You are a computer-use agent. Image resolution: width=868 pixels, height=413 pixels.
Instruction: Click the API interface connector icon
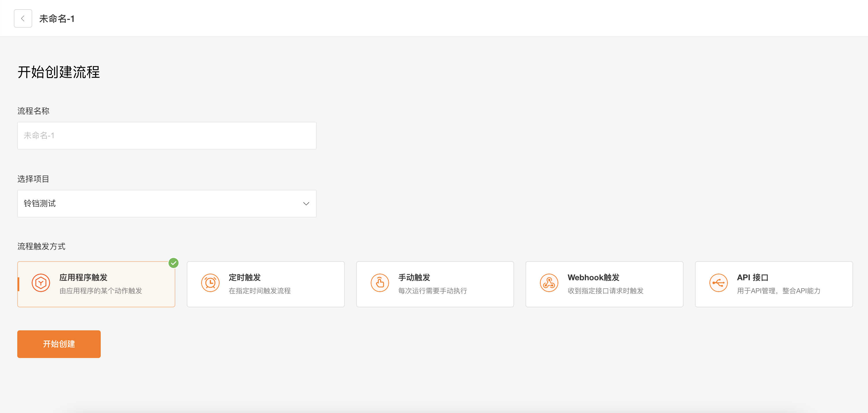coord(718,283)
